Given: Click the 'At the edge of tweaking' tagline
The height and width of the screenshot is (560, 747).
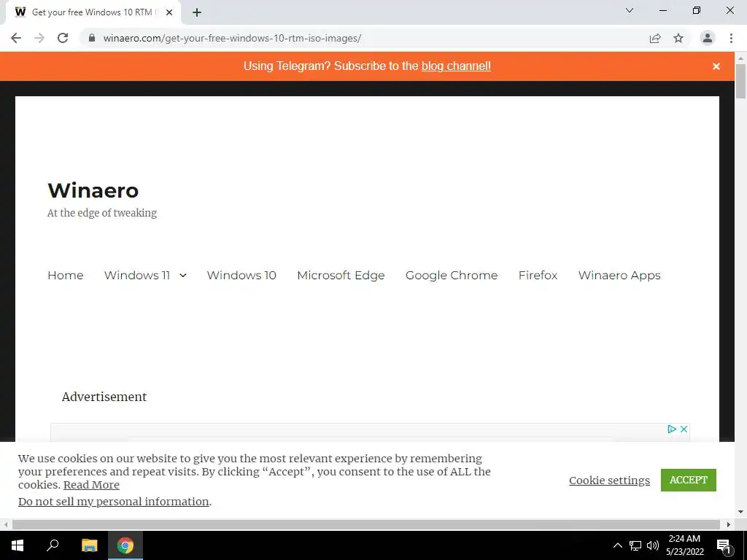Looking at the screenshot, I should pos(102,213).
